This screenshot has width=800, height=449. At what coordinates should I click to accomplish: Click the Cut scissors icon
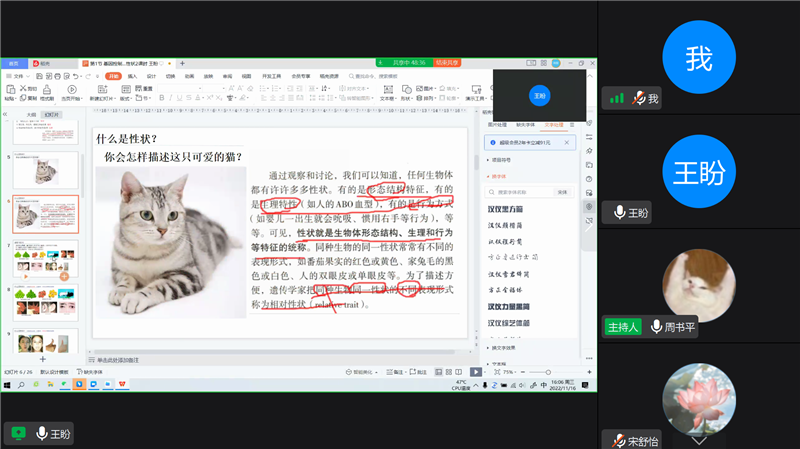23,88
